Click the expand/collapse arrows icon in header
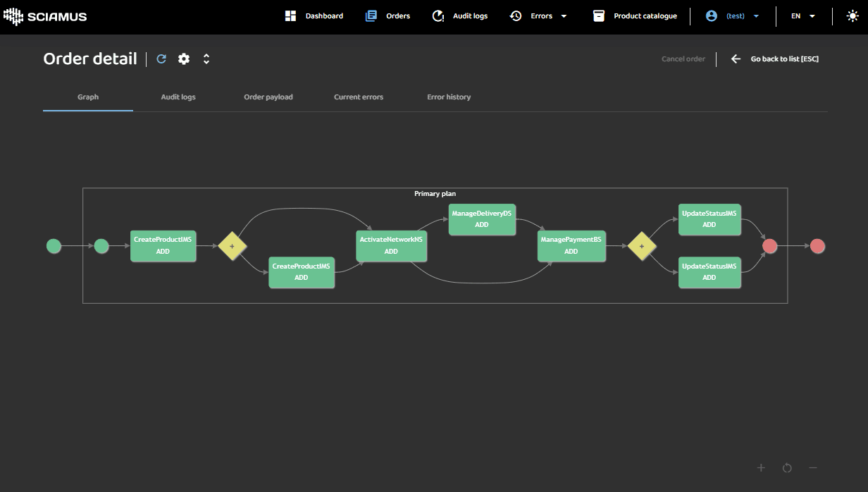This screenshot has width=868, height=492. coord(206,59)
